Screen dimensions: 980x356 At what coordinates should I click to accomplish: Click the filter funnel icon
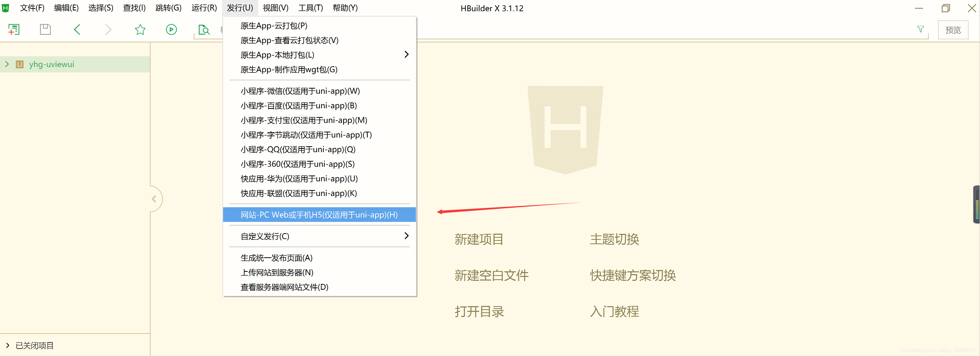click(x=920, y=29)
